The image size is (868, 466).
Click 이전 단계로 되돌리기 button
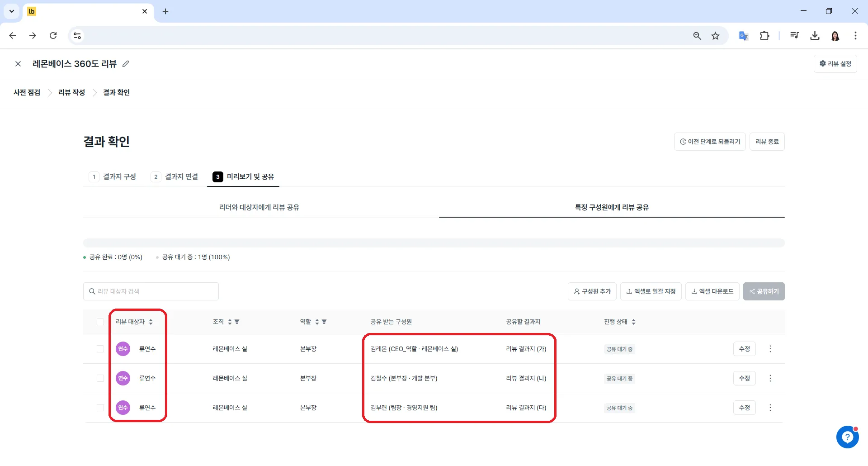click(710, 142)
